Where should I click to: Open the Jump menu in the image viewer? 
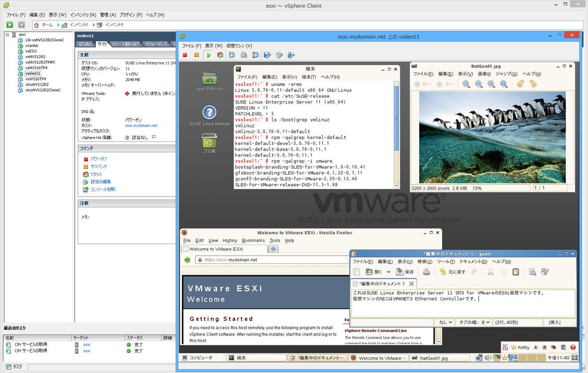click(x=506, y=74)
